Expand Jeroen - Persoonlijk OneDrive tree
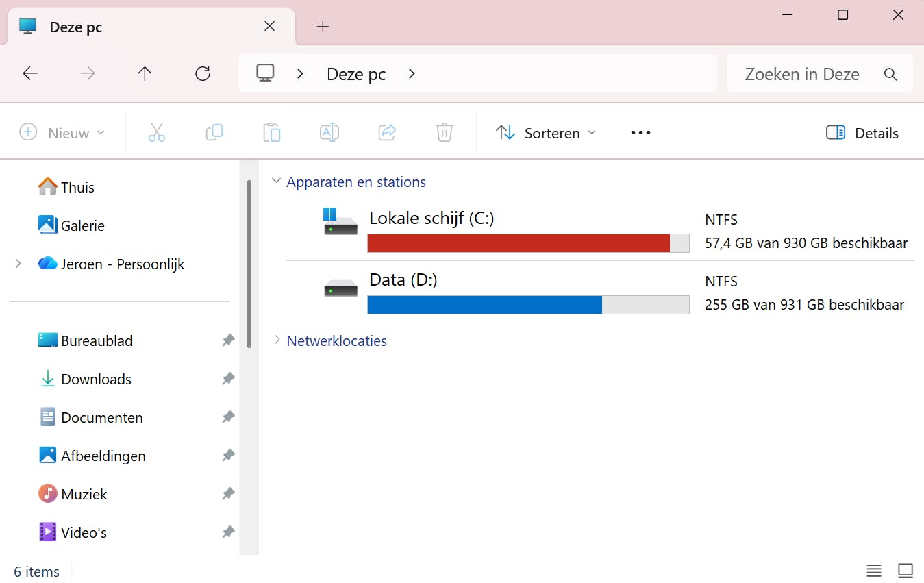 18,264
